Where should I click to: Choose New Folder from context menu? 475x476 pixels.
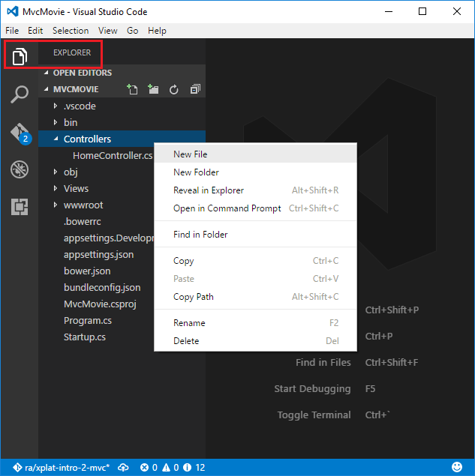point(256,172)
